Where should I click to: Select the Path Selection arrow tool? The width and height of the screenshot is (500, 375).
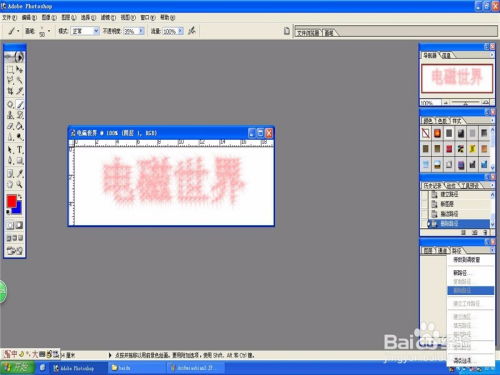point(10,150)
